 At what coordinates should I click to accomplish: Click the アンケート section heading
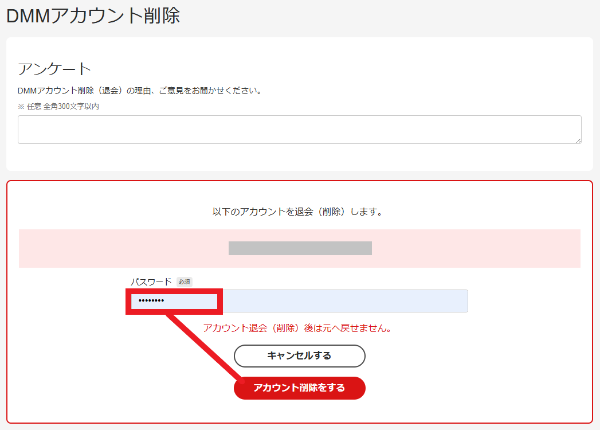[55, 68]
